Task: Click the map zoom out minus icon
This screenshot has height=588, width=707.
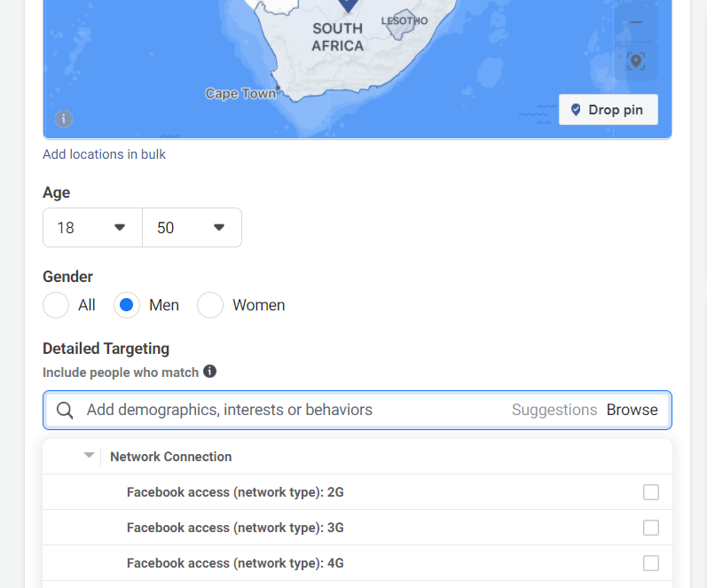Action: coord(636,22)
